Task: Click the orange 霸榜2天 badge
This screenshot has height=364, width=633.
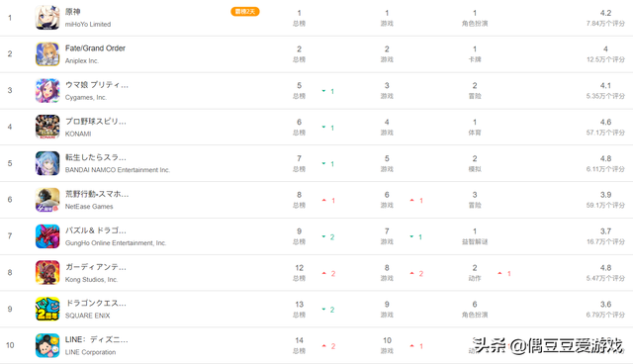Action: (245, 12)
